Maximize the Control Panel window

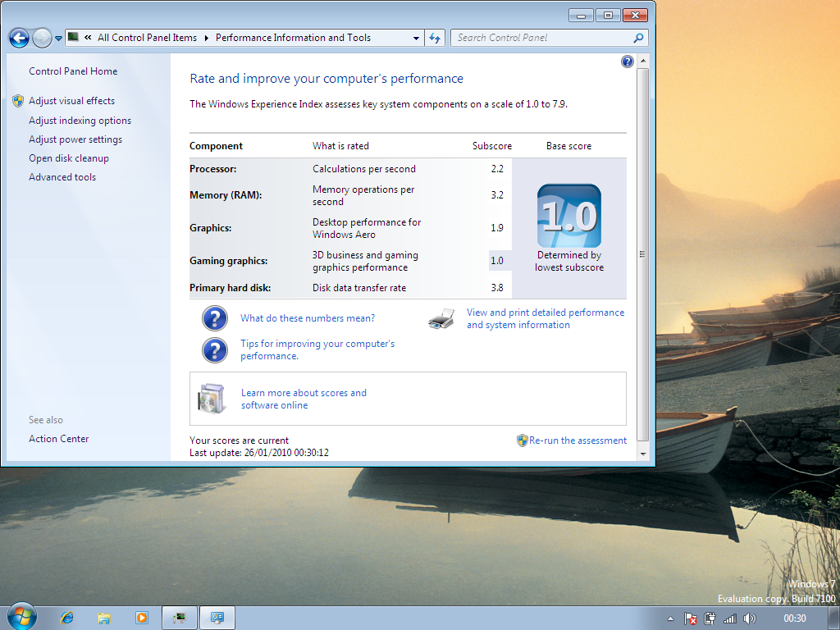pos(608,16)
